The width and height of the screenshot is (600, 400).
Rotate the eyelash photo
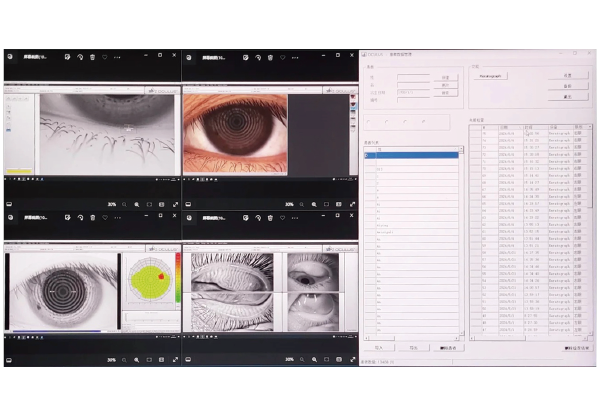pyautogui.click(x=80, y=57)
